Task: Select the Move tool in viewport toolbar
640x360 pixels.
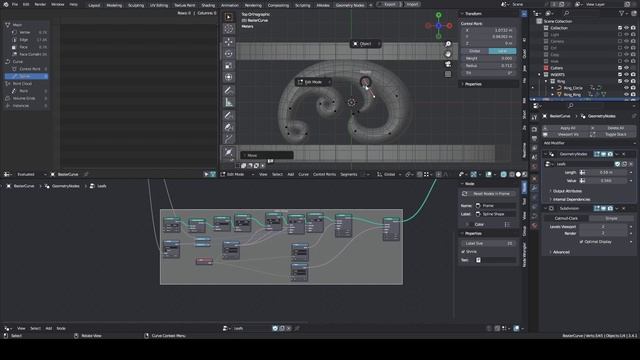Action: click(x=229, y=42)
